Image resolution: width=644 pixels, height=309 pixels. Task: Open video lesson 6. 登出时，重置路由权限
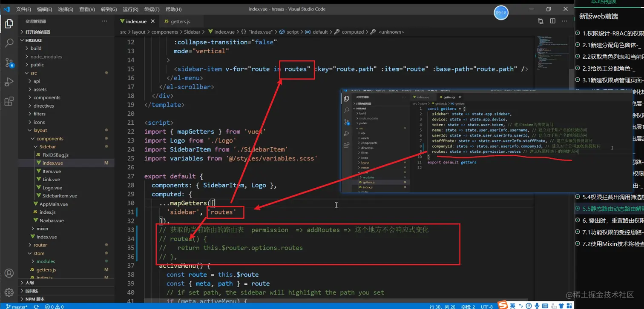(609, 220)
